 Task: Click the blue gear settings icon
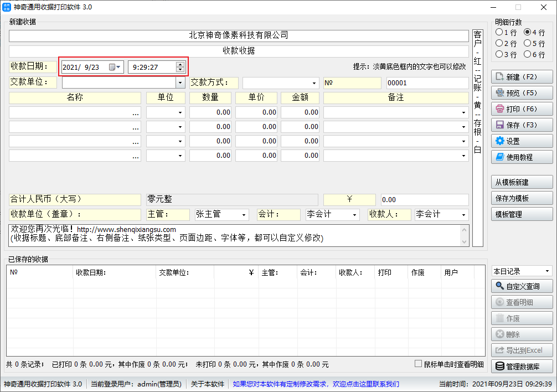[x=500, y=141]
